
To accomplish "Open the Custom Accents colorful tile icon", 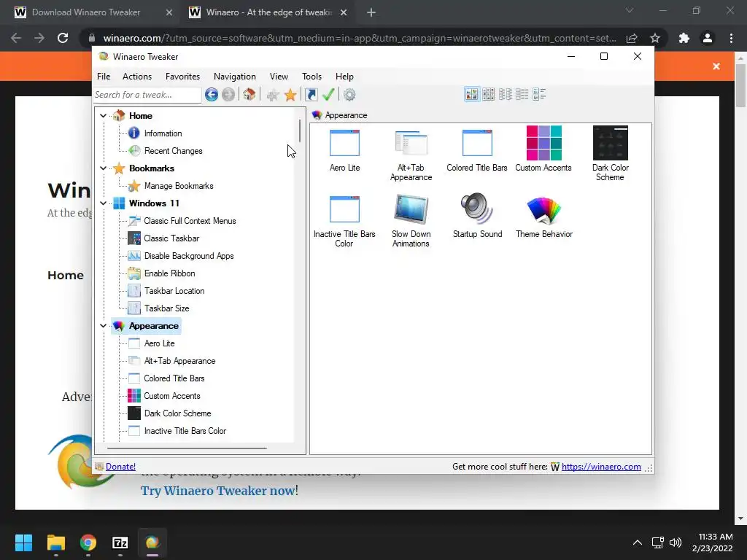I will pyautogui.click(x=543, y=143).
